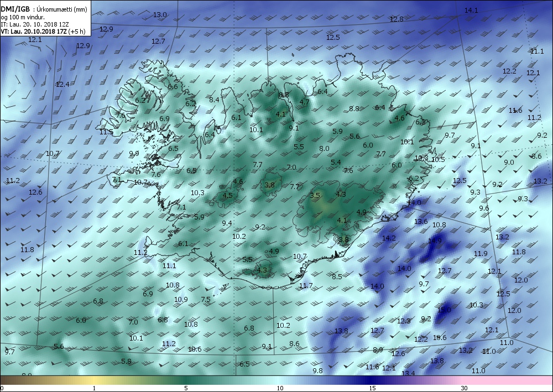Image resolution: width=553 pixels, height=392 pixels.
Task: Click the 7.5 value on the map
Action: tap(206, 299)
